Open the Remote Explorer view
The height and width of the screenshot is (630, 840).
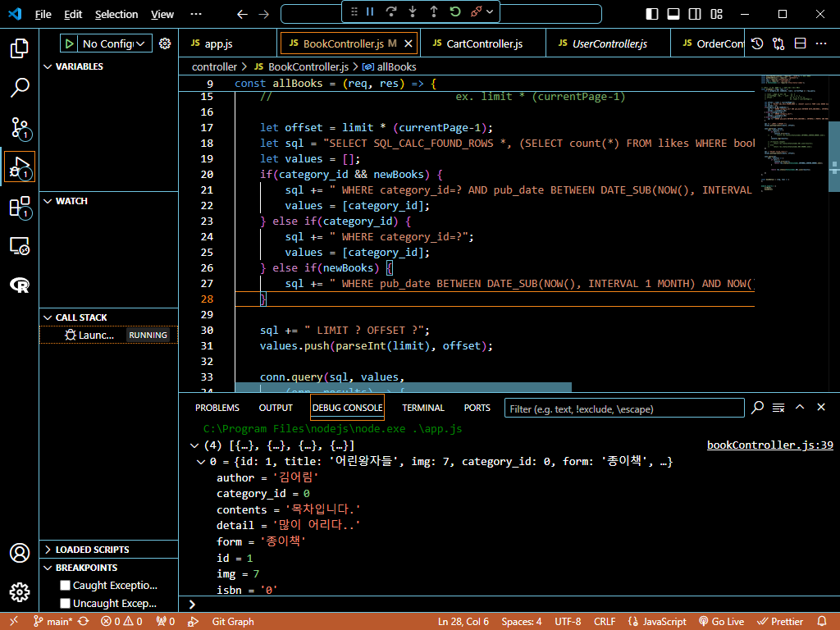[x=20, y=246]
